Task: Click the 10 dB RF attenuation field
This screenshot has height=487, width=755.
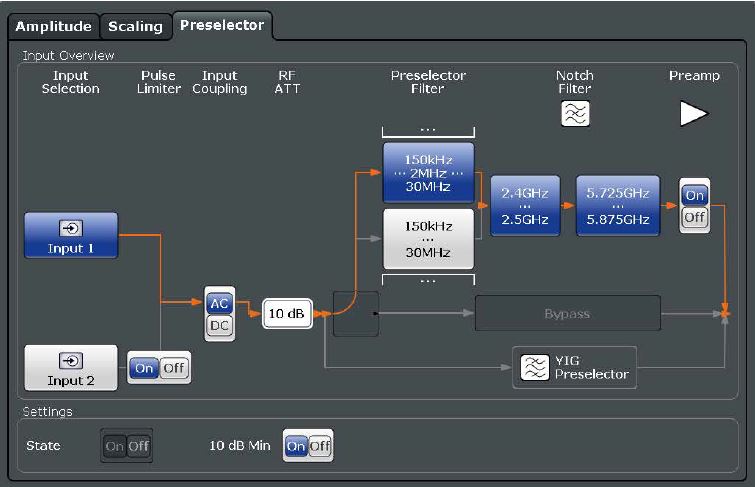Action: tap(286, 314)
